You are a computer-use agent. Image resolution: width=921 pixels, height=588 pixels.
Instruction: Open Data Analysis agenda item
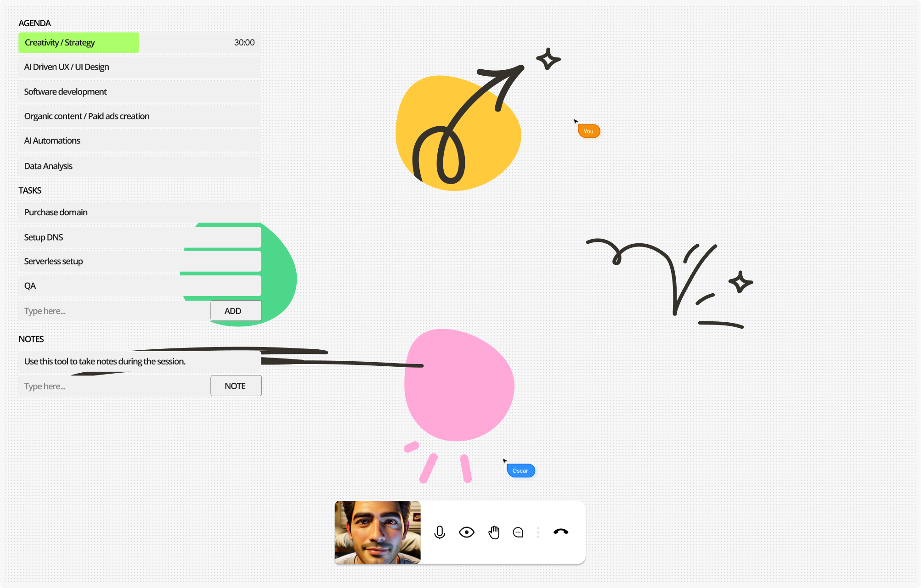click(140, 166)
